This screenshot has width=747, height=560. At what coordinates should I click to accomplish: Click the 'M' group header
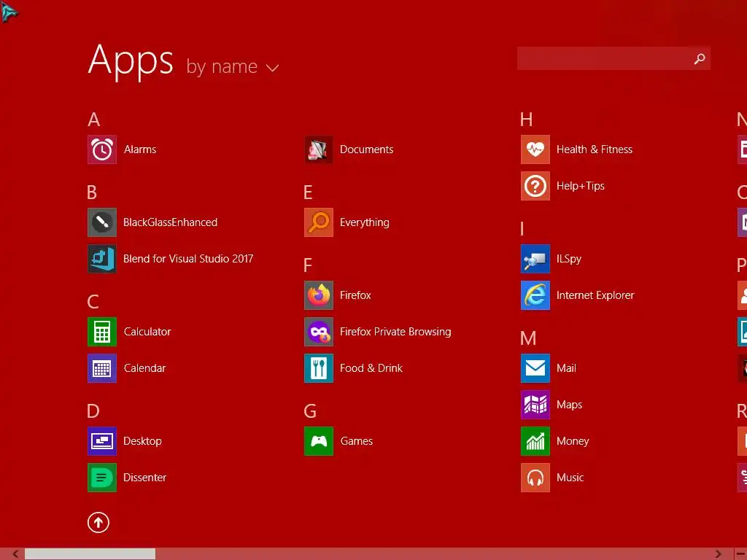[528, 338]
